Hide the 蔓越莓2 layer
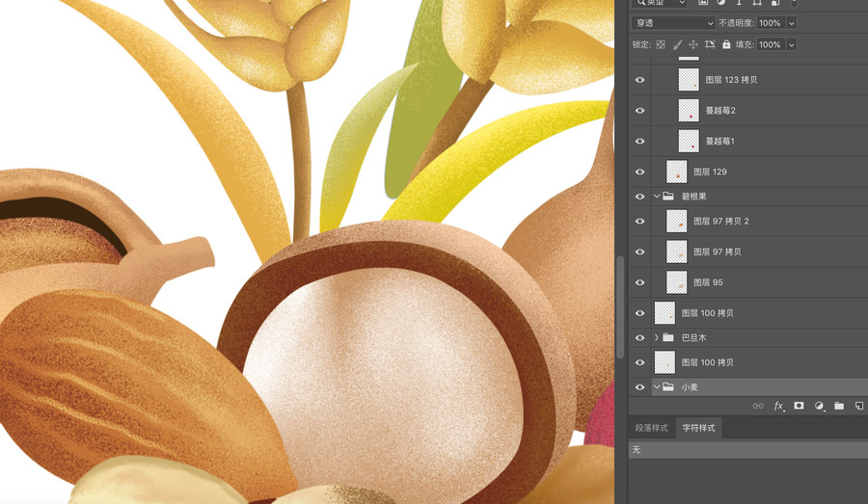Image resolution: width=868 pixels, height=504 pixels. point(640,111)
